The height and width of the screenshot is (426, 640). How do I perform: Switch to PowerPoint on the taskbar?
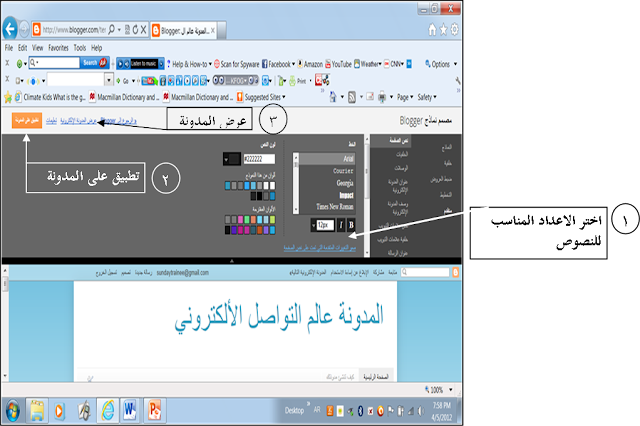click(x=155, y=410)
